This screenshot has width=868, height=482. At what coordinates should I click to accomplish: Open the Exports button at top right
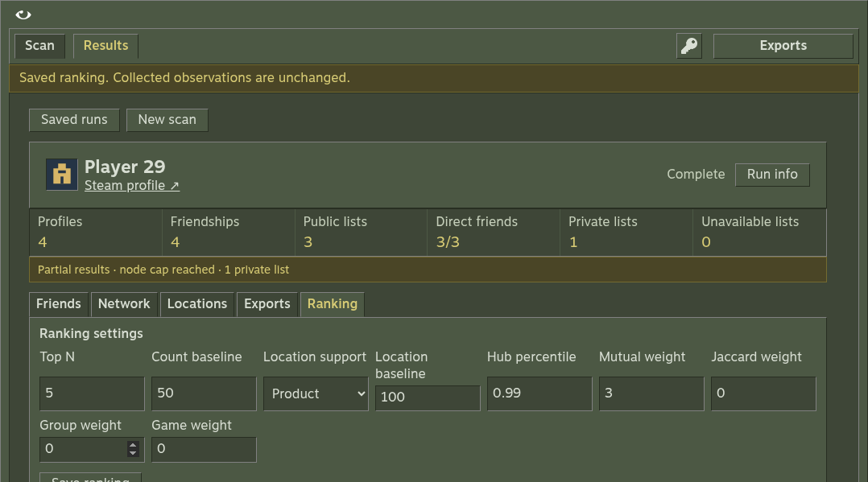click(783, 46)
